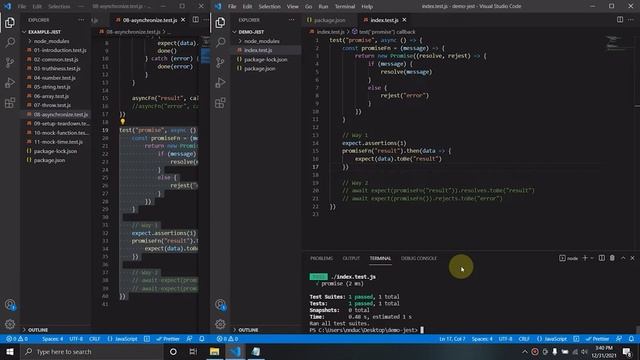
Task: Open Accounts icon in left VS Code window
Action: [10, 304]
